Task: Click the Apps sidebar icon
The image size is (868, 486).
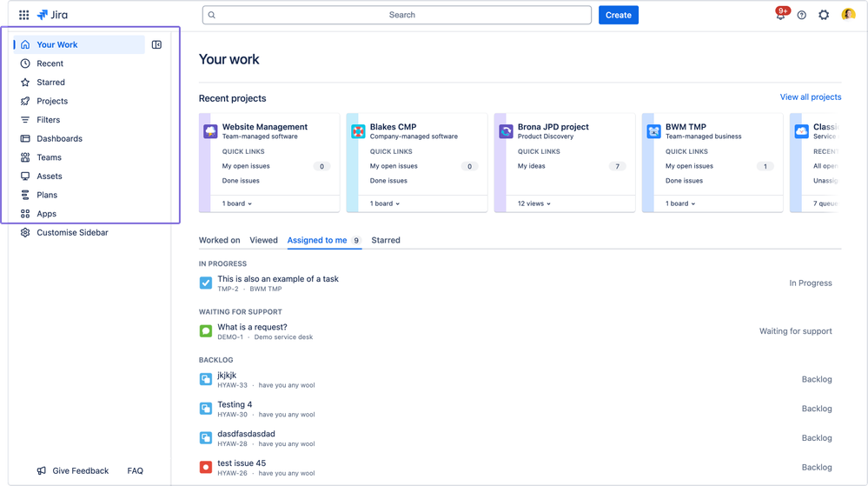Action: point(25,214)
